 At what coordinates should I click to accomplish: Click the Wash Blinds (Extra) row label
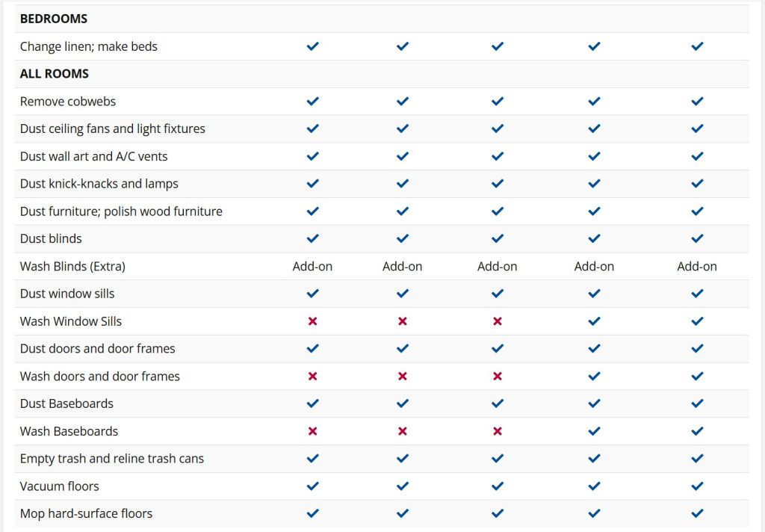72,267
